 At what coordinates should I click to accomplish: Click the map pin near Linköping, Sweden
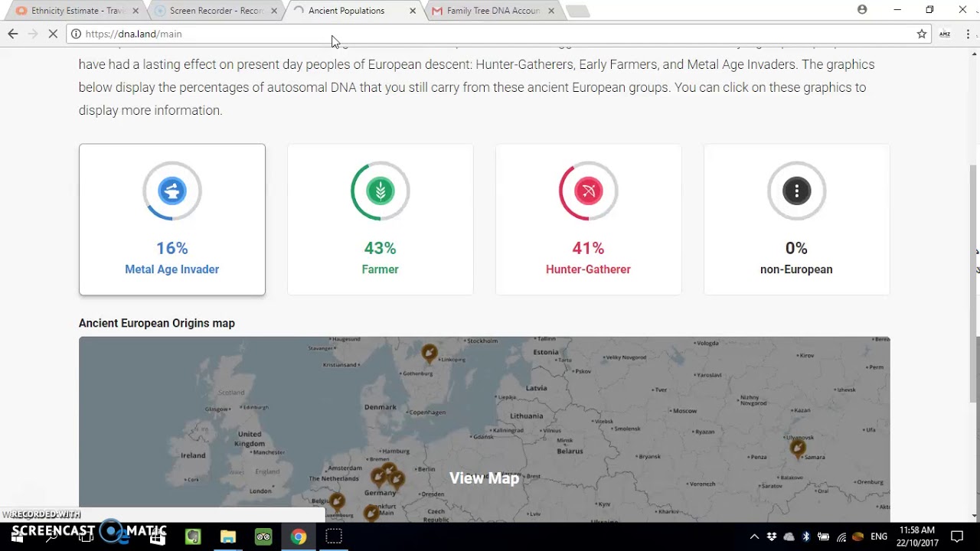(430, 353)
